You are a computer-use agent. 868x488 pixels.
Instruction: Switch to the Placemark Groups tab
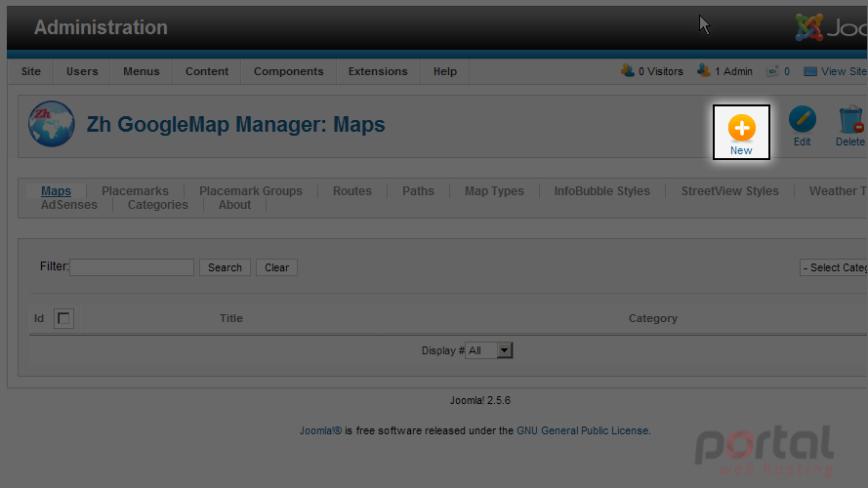tap(251, 191)
